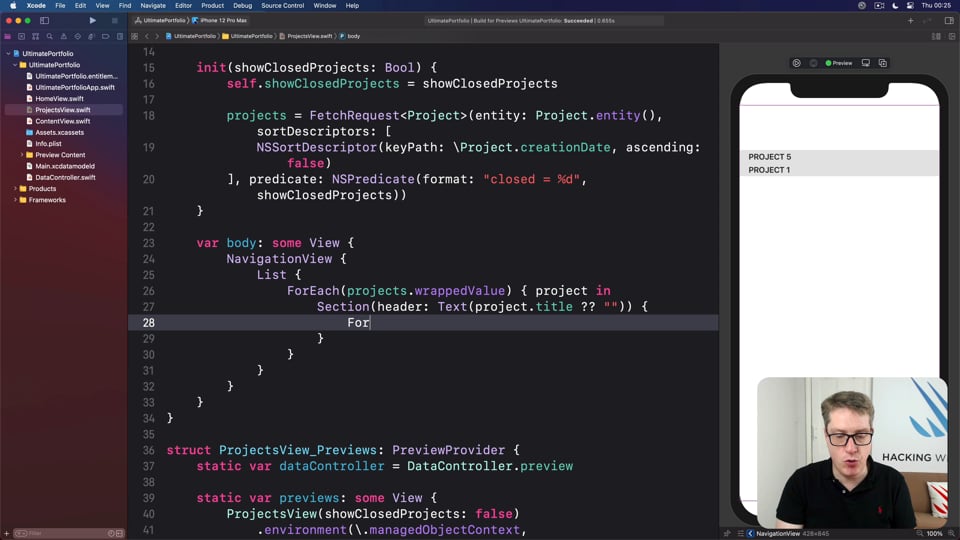Collapse the UltimatePortfolio project root
Screen dimensions: 960x540
(x=9, y=54)
